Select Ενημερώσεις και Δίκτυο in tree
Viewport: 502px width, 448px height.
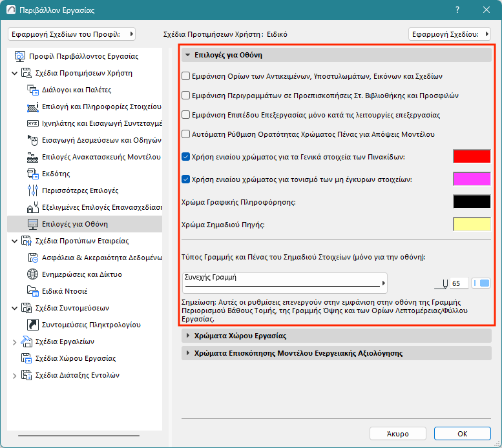(x=82, y=274)
